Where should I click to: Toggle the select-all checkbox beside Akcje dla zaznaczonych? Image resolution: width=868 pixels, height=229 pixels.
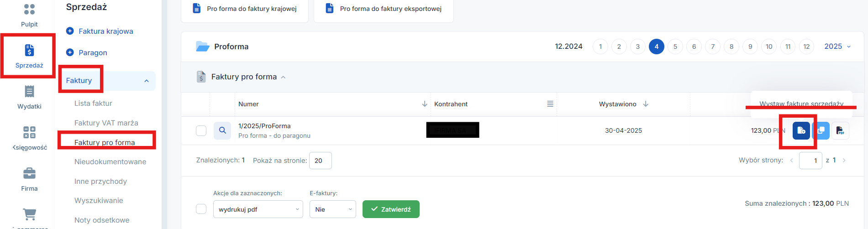pos(201,209)
